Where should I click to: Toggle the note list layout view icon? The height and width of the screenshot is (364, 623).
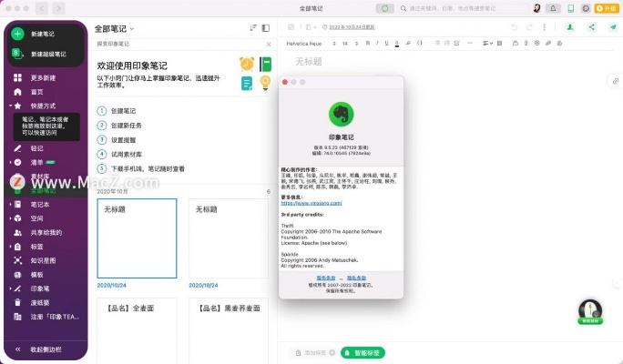pos(266,28)
